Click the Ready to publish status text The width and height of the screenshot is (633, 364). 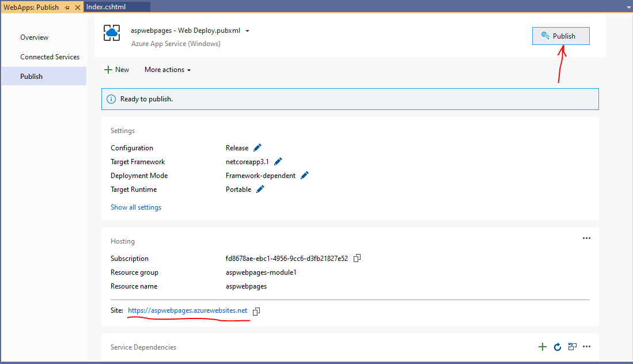146,99
